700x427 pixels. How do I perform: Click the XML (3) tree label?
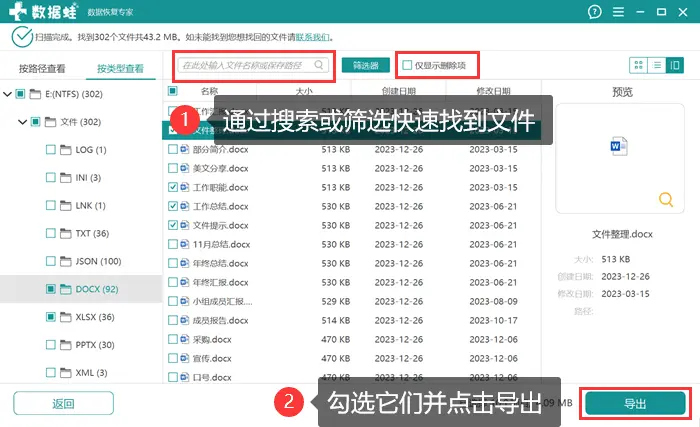92,373
